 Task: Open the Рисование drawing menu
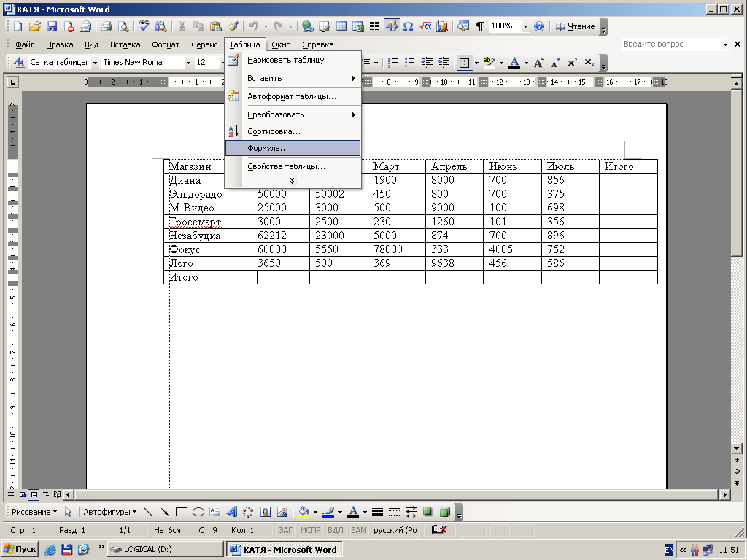[x=34, y=512]
